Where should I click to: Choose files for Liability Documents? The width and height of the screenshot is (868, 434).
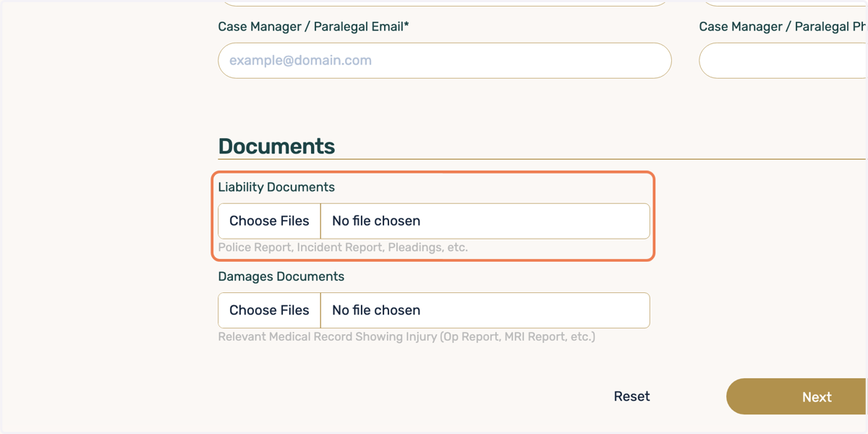(x=269, y=221)
